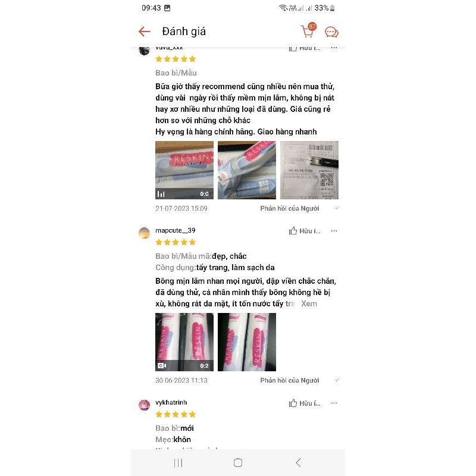Image resolution: width=476 pixels, height=476 pixels.
Task: Mark vykhatrinh review as helpful
Action: [305, 403]
